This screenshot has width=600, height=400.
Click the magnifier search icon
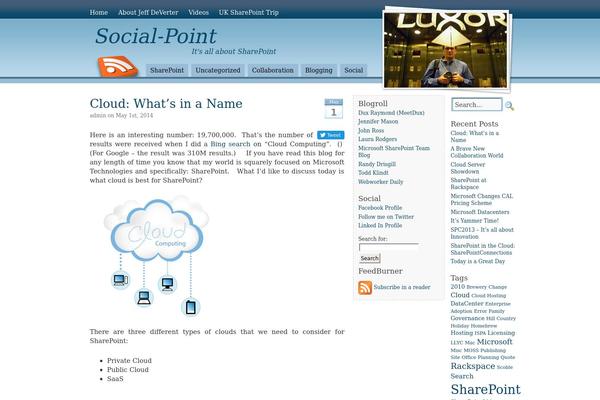click(509, 106)
